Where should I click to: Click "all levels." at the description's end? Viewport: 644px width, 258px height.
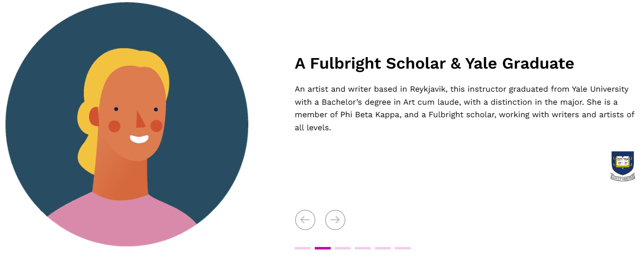(x=313, y=128)
